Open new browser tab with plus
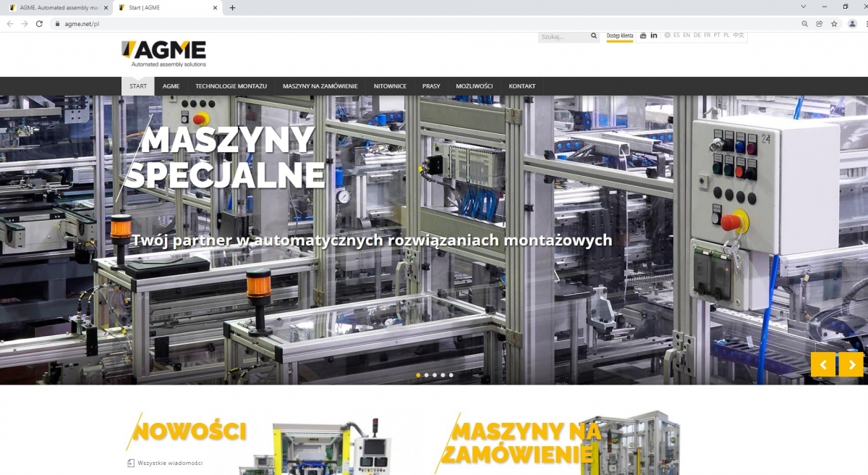The width and height of the screenshot is (868, 475). coord(232,7)
